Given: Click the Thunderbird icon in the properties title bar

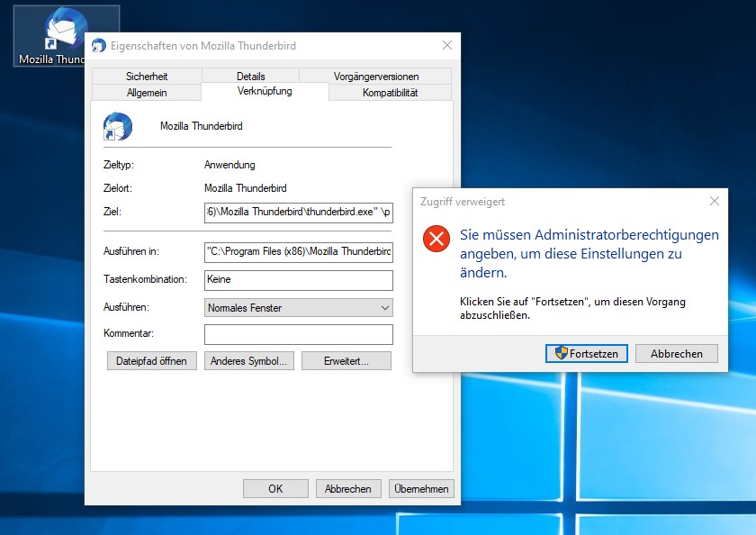Looking at the screenshot, I should [99, 46].
